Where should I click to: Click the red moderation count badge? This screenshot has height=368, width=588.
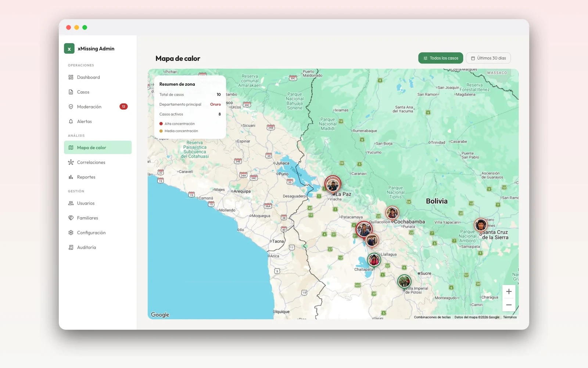[123, 107]
